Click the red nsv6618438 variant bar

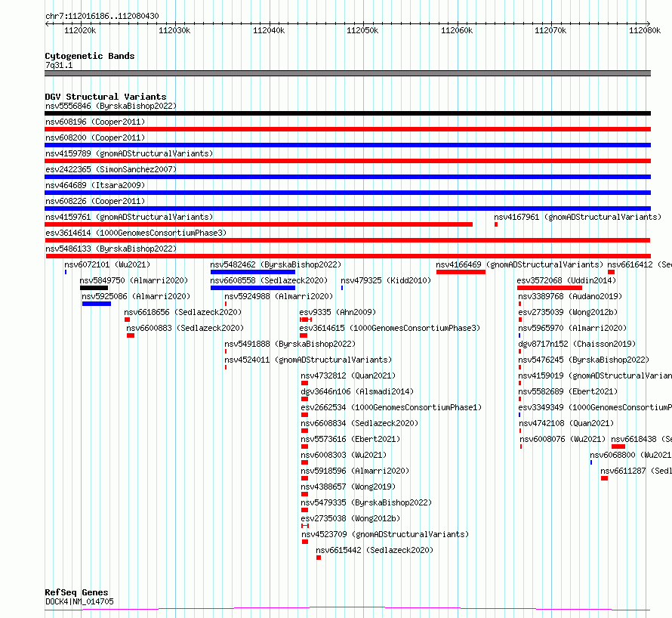[618, 447]
